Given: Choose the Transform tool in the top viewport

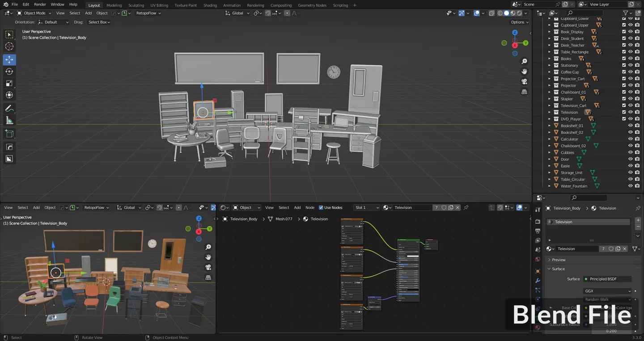Looking at the screenshot, I should click(9, 95).
